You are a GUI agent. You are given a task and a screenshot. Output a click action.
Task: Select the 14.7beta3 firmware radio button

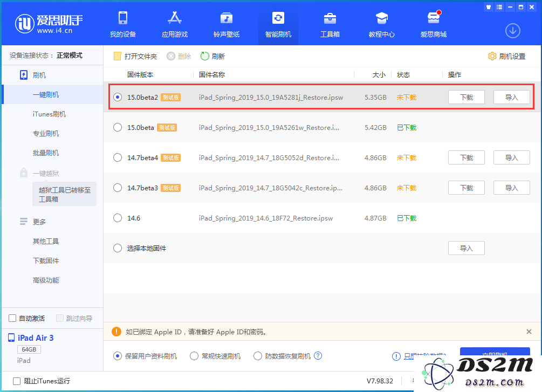118,188
